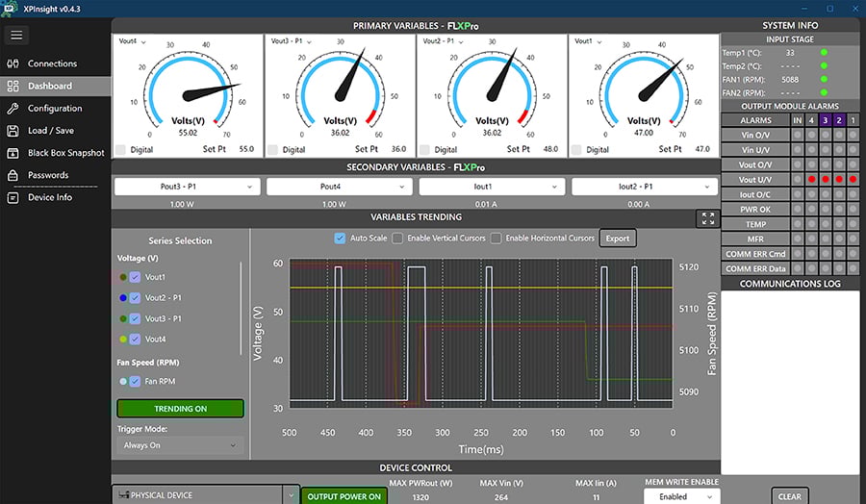
Task: Toggle the Fan RPM series checkbox
Action: [136, 382]
